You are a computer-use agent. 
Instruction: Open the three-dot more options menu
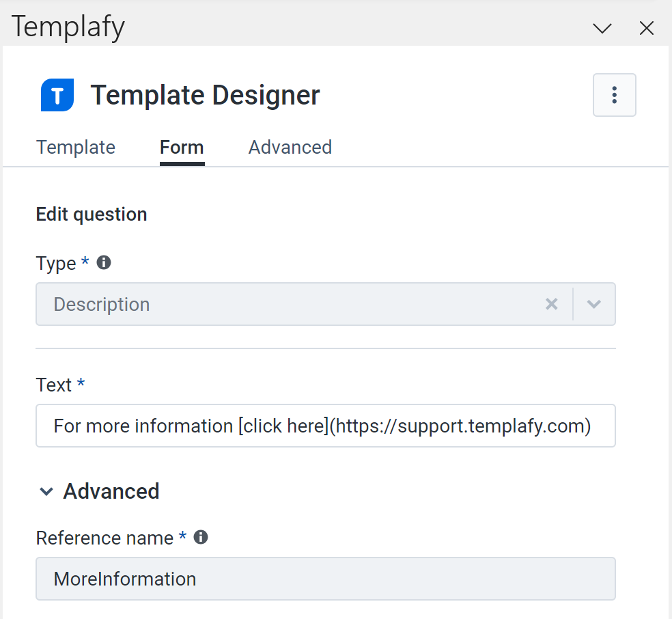(614, 95)
